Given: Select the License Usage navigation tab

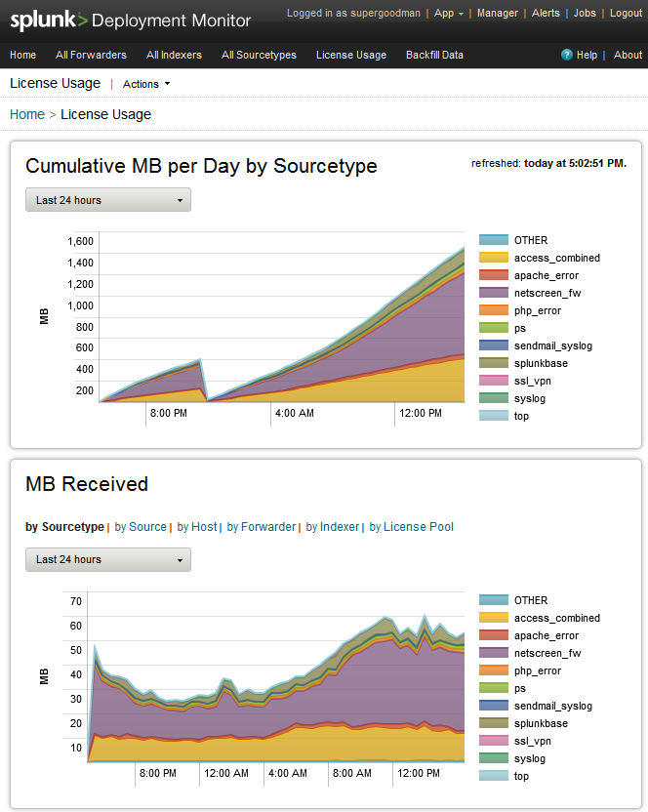Looking at the screenshot, I should coord(351,55).
